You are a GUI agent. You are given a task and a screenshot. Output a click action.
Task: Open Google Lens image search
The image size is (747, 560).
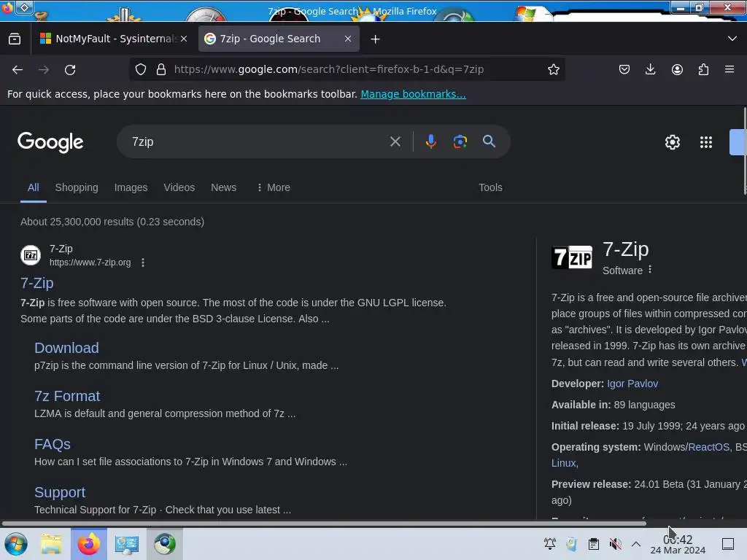click(x=460, y=141)
